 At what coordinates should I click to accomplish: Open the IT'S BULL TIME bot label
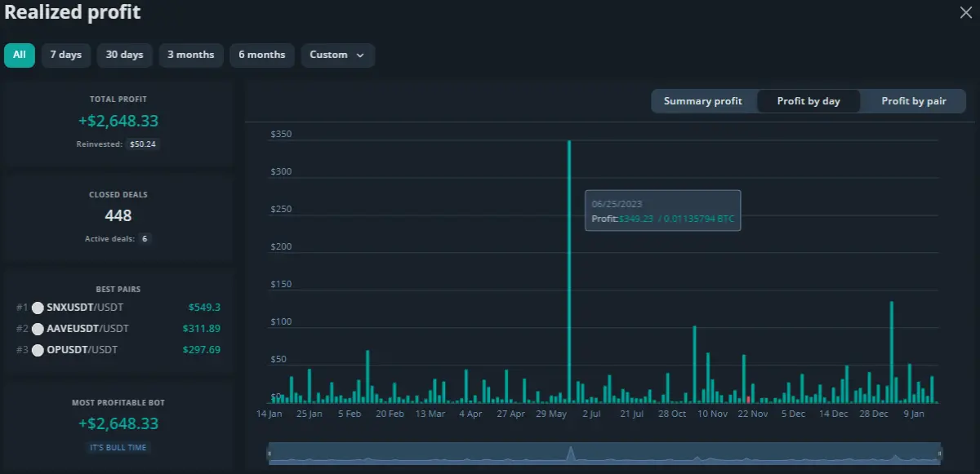(119, 447)
